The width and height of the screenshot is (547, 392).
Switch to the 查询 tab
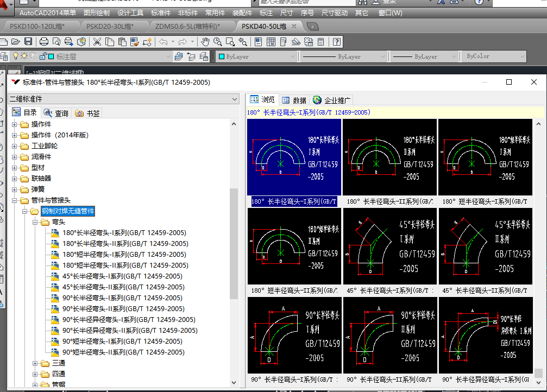56,113
